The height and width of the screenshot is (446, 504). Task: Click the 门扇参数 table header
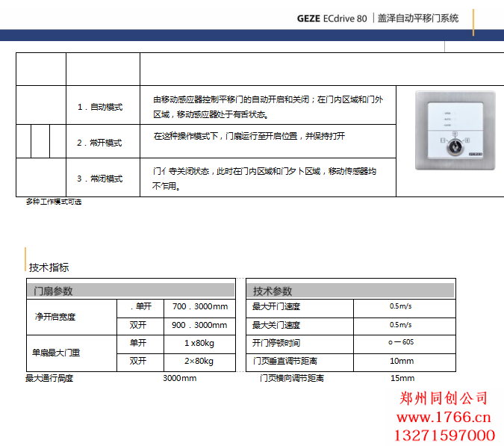pos(53,291)
